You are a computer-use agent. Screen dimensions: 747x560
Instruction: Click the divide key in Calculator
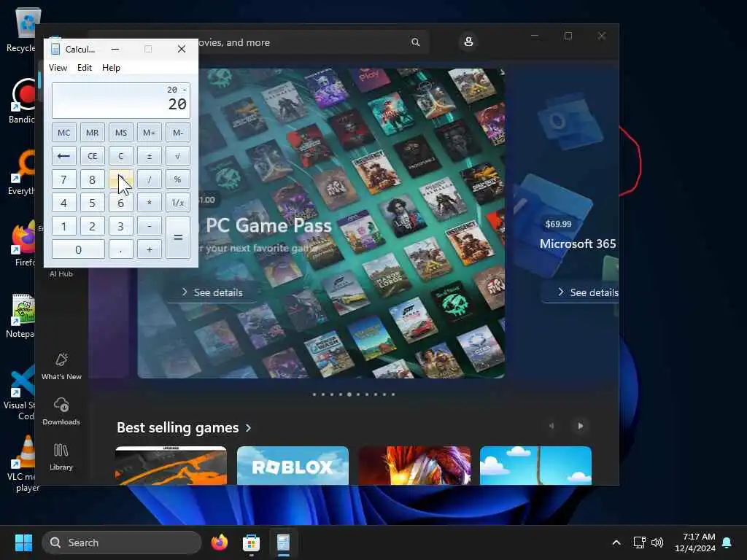pyautogui.click(x=149, y=179)
